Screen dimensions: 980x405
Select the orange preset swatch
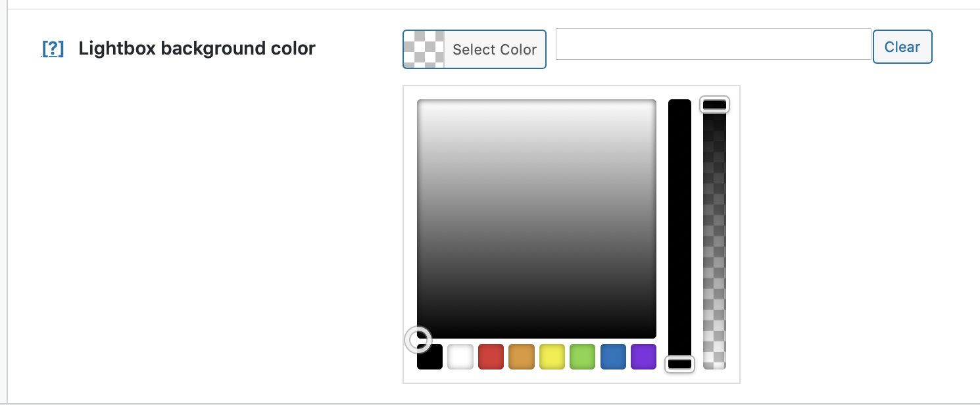point(521,356)
